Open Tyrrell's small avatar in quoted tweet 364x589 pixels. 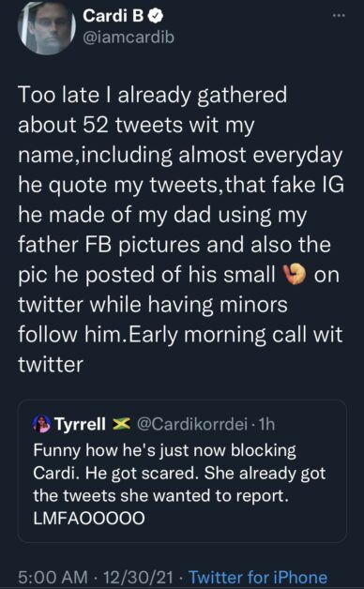click(x=41, y=425)
